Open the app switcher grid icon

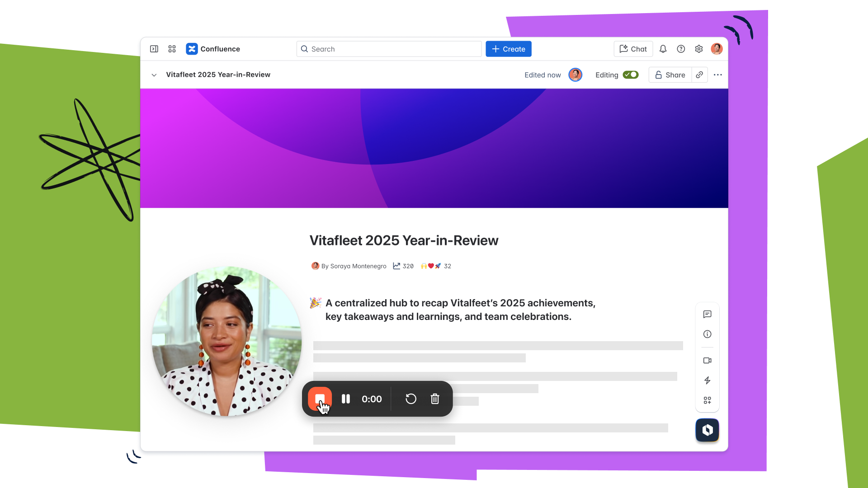pos(172,49)
